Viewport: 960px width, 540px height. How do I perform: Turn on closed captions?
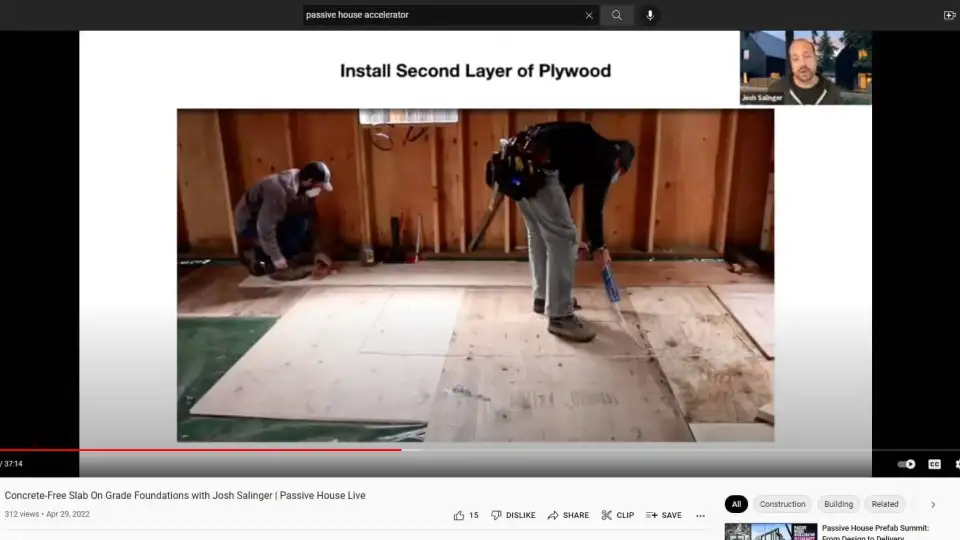pyautogui.click(x=934, y=464)
